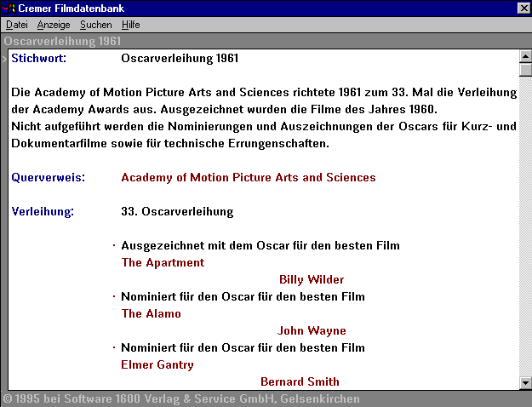Open the Datei menu

17,25
